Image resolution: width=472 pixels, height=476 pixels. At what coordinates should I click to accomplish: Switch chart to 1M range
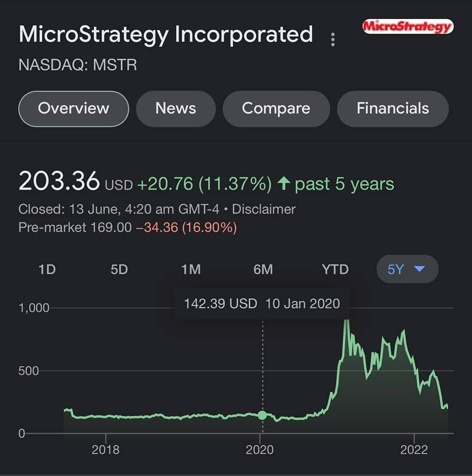pos(191,269)
